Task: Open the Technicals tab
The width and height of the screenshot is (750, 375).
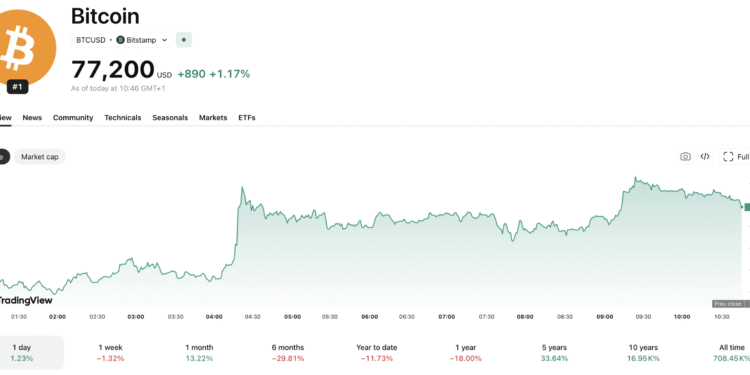Action: 123,118
